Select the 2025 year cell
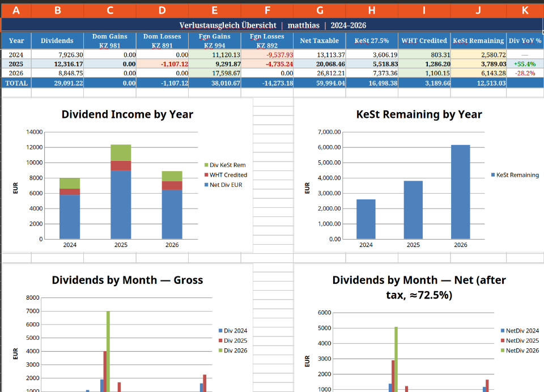Screen dimensions: 544x392 pyautogui.click(x=16, y=64)
